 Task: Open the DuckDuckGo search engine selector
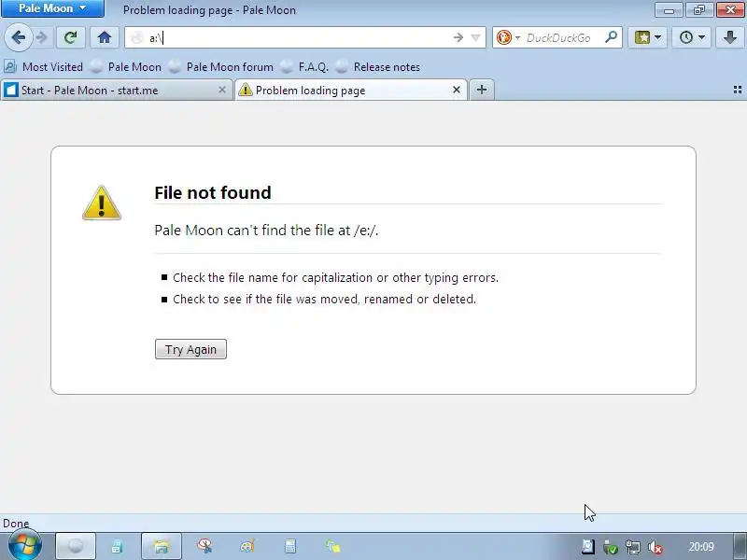point(508,37)
